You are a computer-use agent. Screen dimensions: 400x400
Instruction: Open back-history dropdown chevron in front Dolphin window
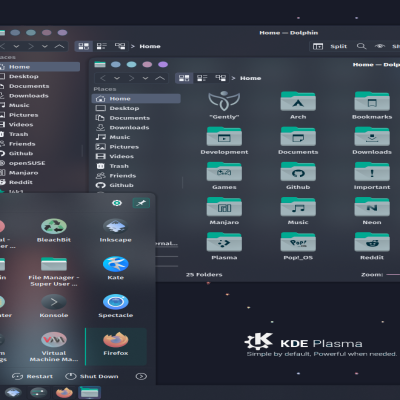tap(117, 78)
